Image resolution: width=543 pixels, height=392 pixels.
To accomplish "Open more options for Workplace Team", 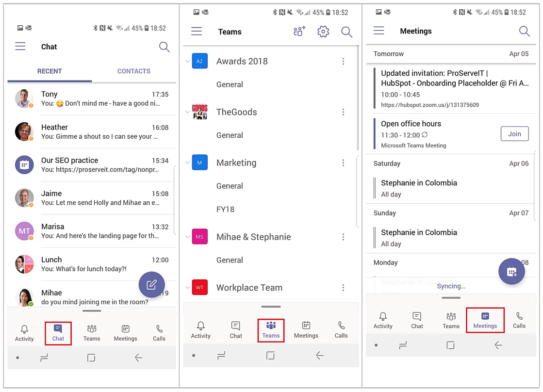I will (x=343, y=287).
